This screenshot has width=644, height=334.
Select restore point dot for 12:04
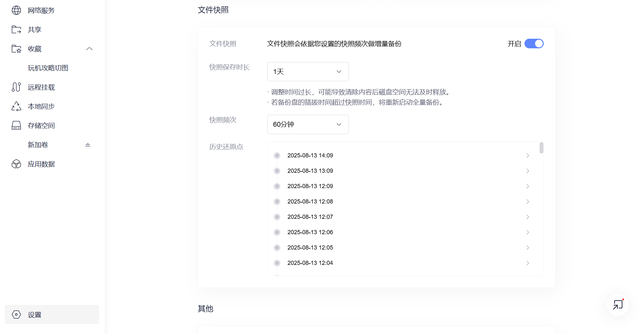277,263
